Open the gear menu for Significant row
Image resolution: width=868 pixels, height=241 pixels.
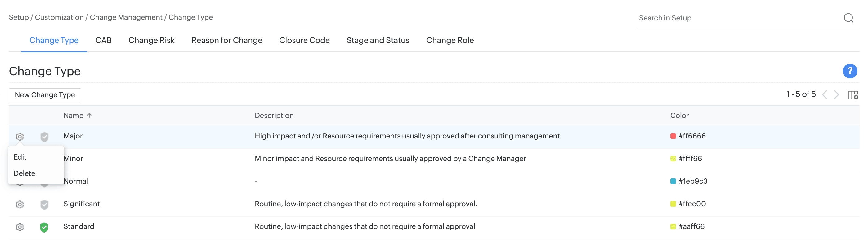click(x=20, y=204)
